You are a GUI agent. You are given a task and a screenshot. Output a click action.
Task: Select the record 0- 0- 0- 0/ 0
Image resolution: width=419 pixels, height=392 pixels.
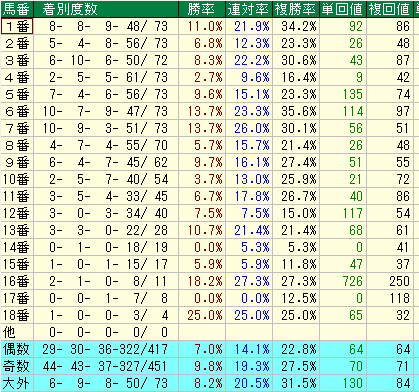click(108, 332)
